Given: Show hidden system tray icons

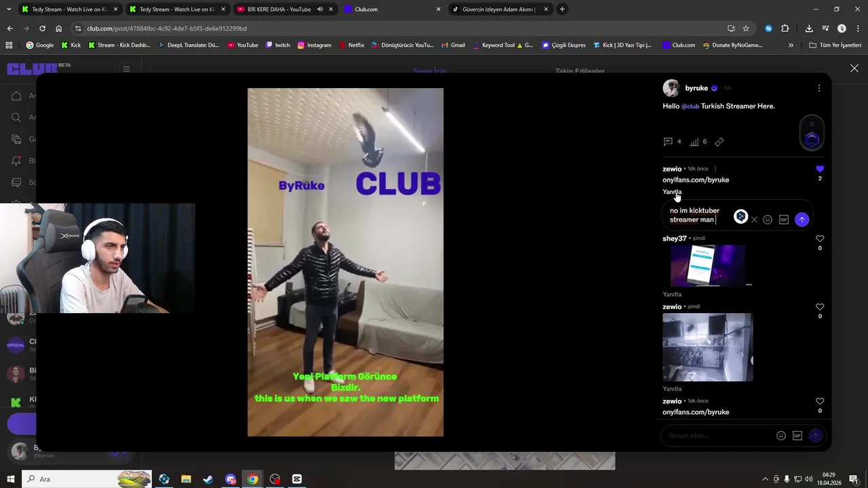Looking at the screenshot, I should coord(766,479).
